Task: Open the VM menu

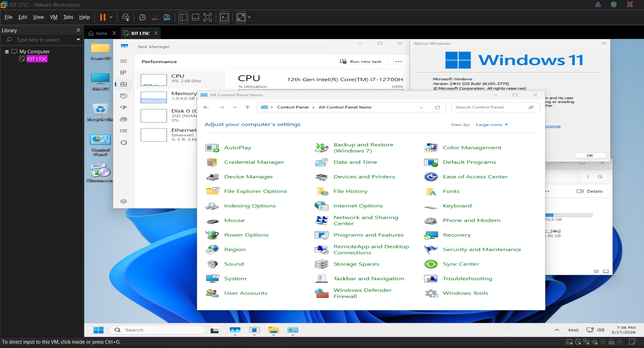Action: pos(53,17)
